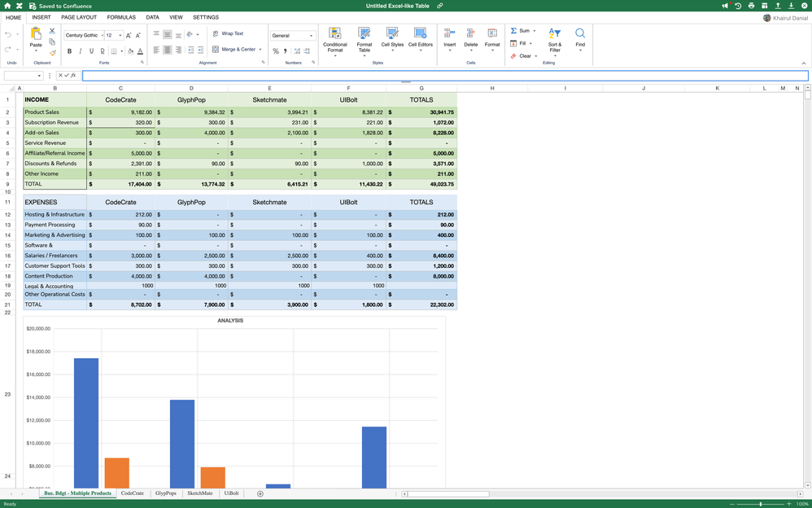Image resolution: width=812 pixels, height=508 pixels.
Task: Click the upload import icon
Action: point(778,6)
